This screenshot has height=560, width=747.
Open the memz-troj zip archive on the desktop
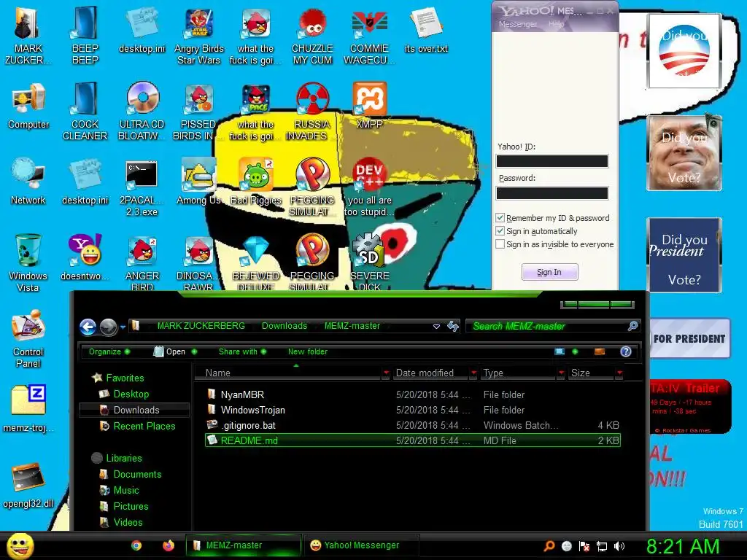click(x=28, y=408)
